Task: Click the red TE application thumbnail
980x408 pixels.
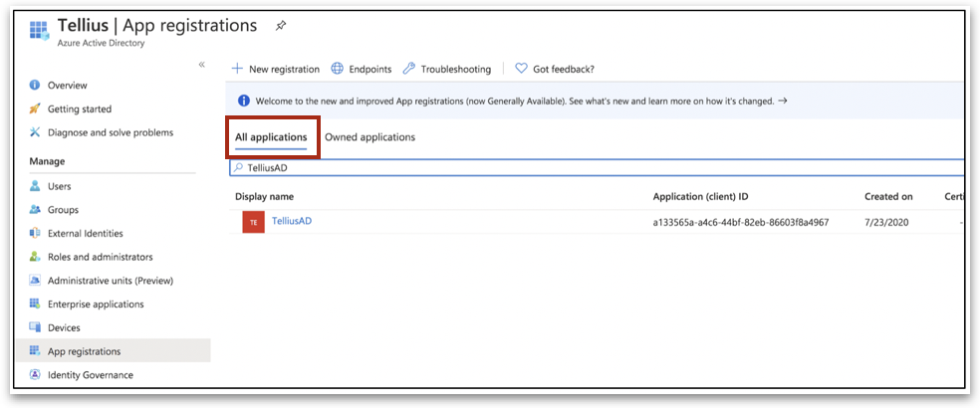Action: click(253, 222)
